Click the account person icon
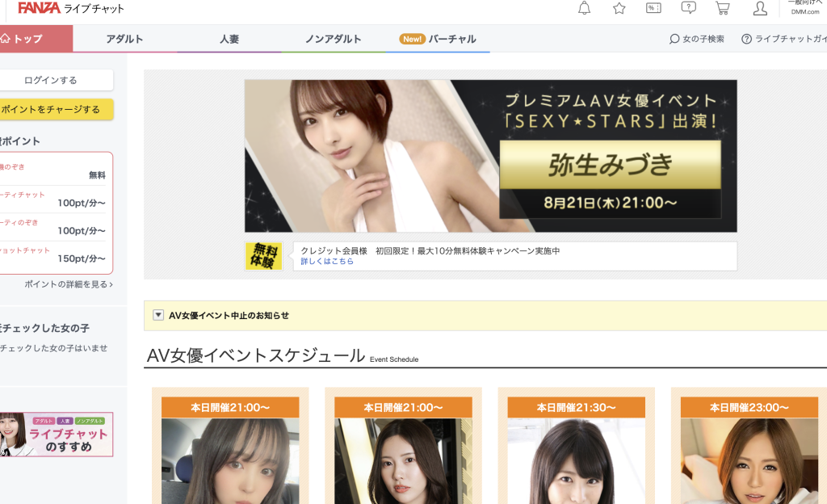Screen dimensions: 827x504 [x=759, y=8]
